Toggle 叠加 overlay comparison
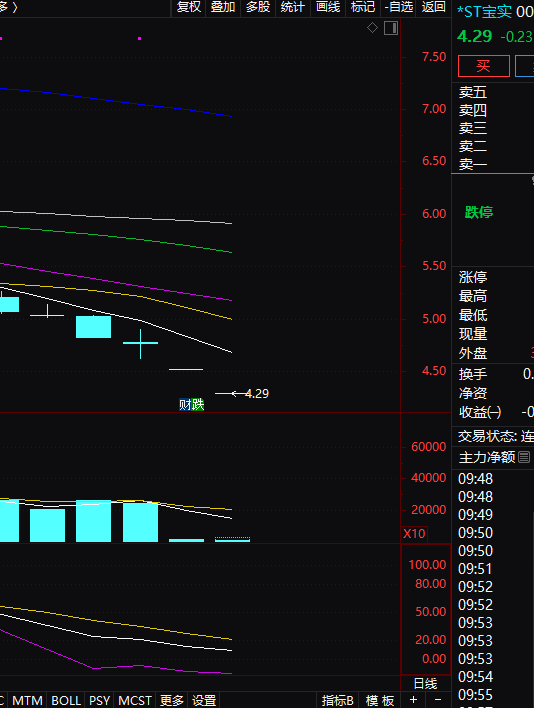This screenshot has height=708, width=534. tap(223, 7)
